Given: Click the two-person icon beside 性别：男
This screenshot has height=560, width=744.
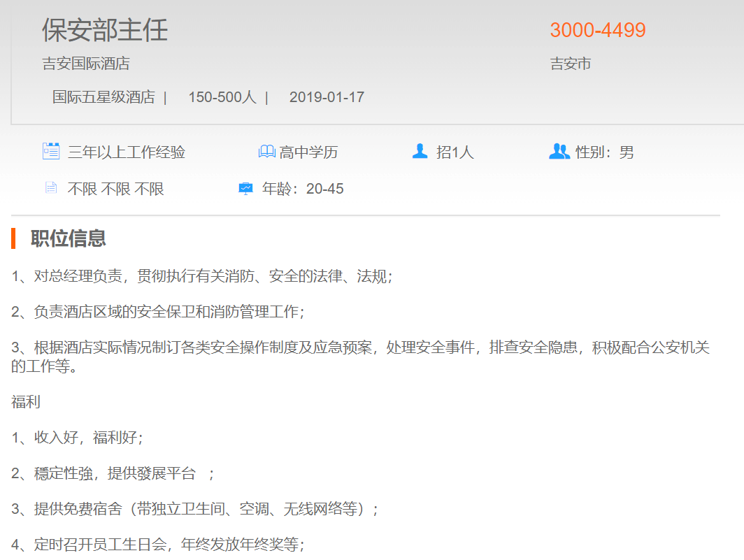Looking at the screenshot, I should coord(559,151).
